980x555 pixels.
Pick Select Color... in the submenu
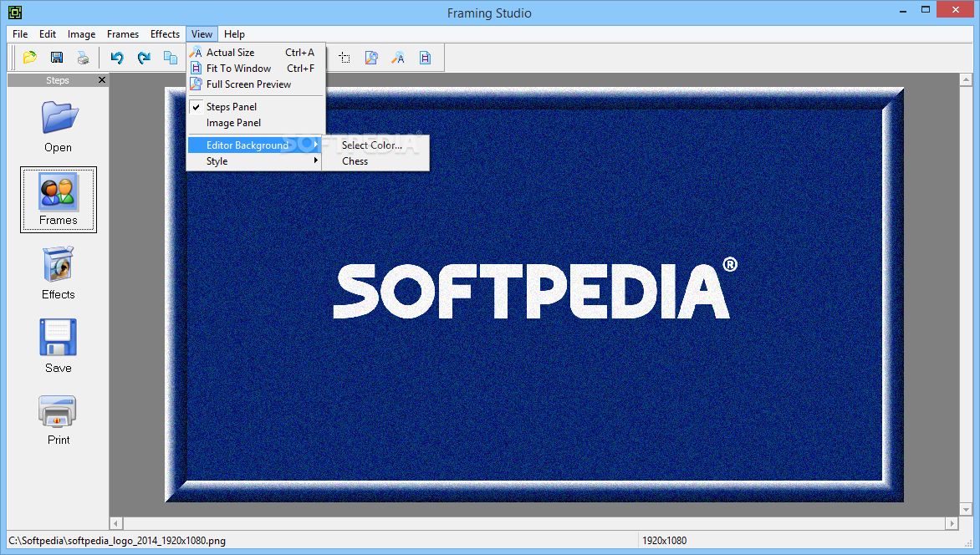pos(375,145)
